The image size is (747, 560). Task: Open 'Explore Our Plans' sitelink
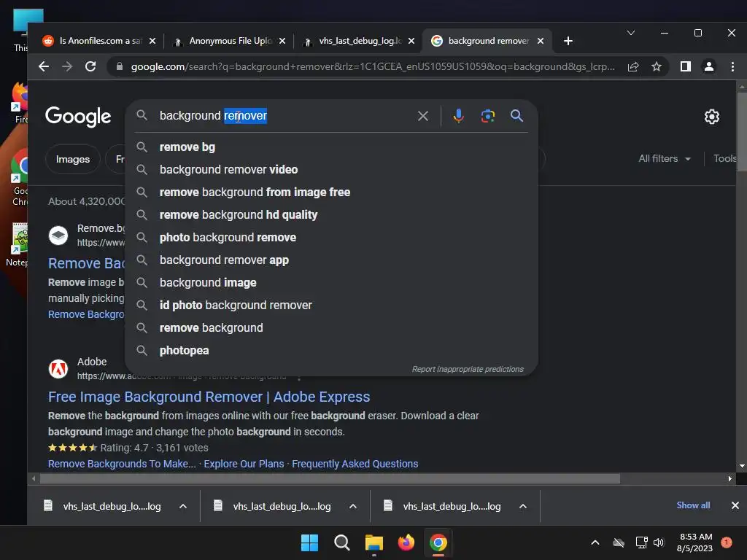point(244,464)
